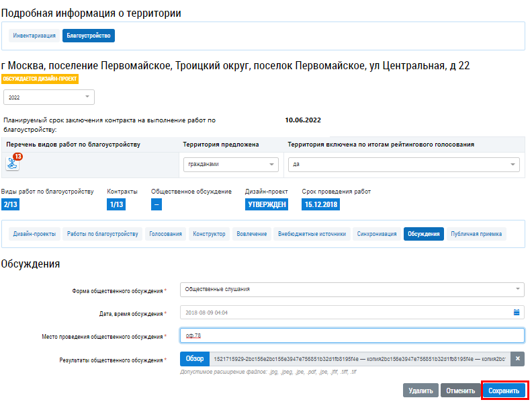
Task: Click the works list icon with badge 13
Action: click(x=13, y=163)
